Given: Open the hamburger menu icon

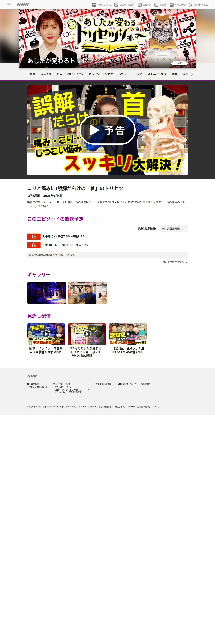Looking at the screenshot, I should pyautogui.click(x=9, y=5).
